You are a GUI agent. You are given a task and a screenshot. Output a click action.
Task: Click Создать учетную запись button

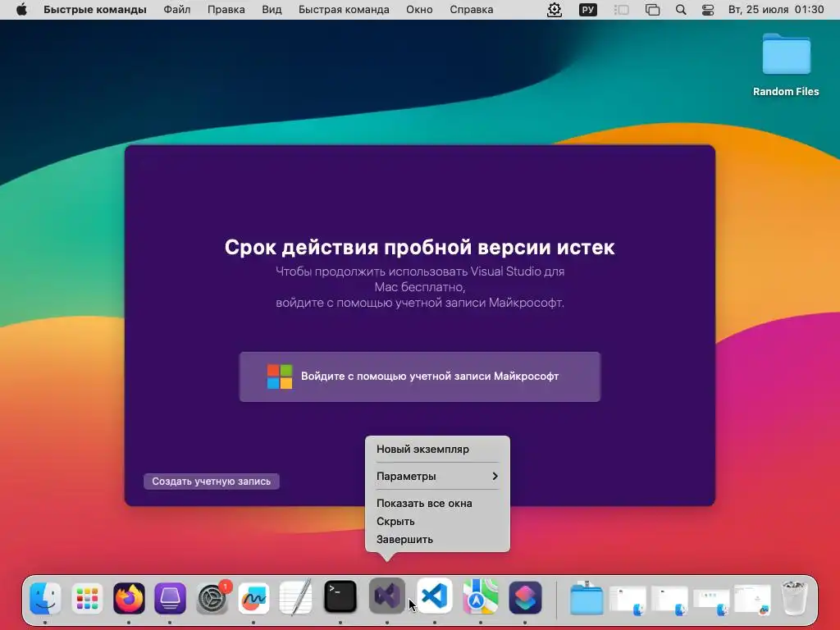211,481
